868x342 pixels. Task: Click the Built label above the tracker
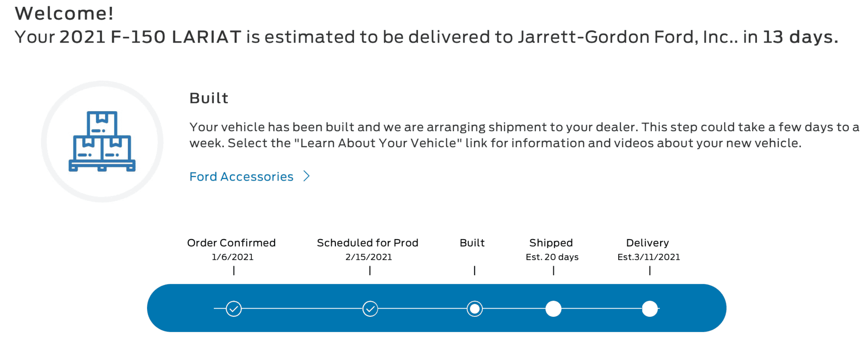(x=472, y=243)
